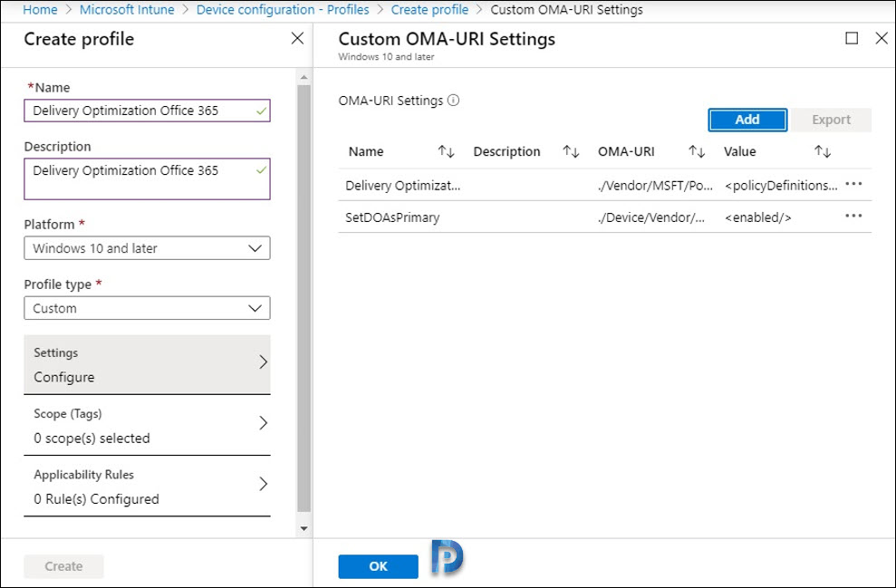Click the Create profile scrollbar thumb
896x588 pixels.
(x=304, y=298)
